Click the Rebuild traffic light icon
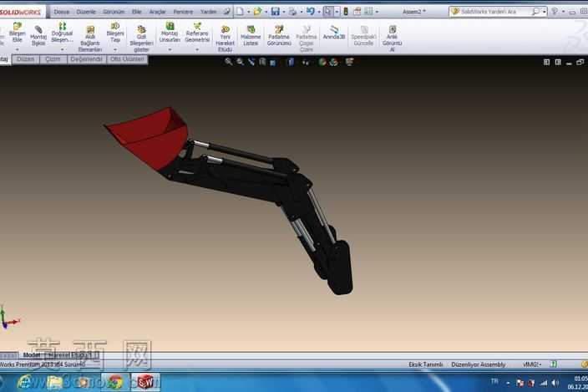Screen dimensions: 588x392 coord(346,12)
